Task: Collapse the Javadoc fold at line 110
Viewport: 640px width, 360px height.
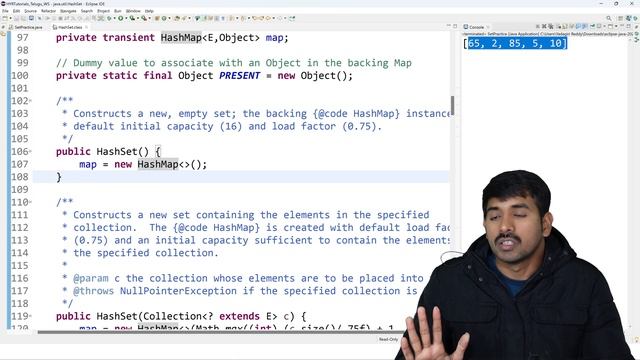Action: (x=30, y=202)
